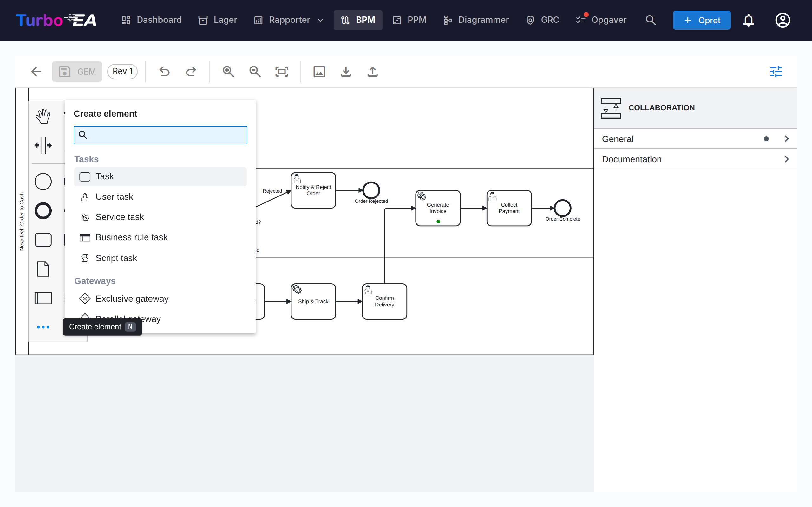Expand the Documentation section

tap(695, 159)
